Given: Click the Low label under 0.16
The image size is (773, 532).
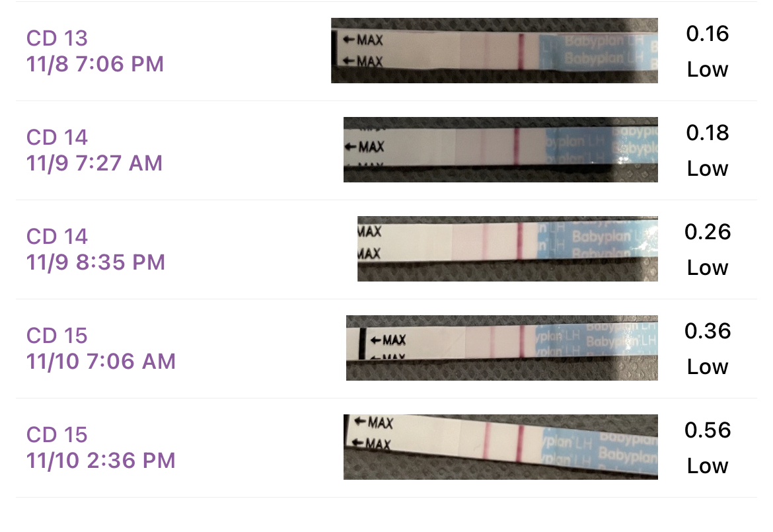Looking at the screenshot, I should click(708, 69).
